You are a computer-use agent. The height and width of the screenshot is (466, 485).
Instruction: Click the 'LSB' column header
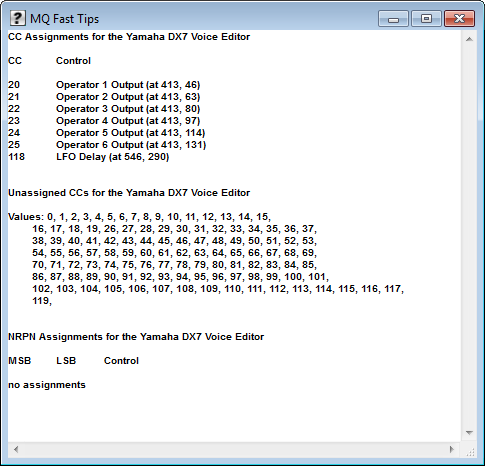[x=66, y=361]
